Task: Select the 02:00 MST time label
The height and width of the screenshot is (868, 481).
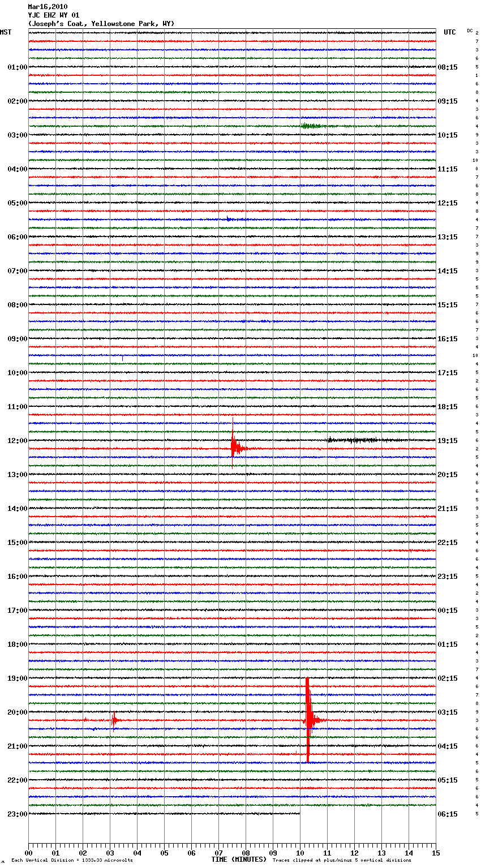Action: click(x=17, y=101)
